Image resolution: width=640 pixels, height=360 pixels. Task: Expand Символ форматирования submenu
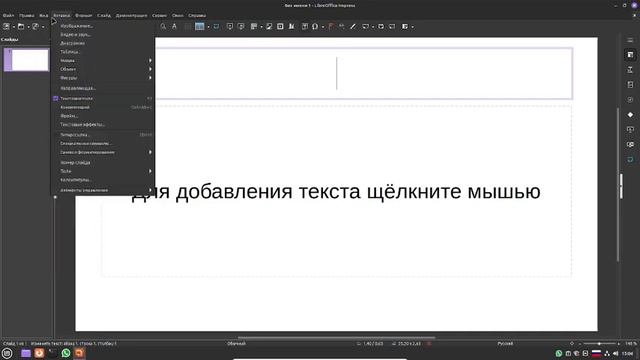point(103,152)
